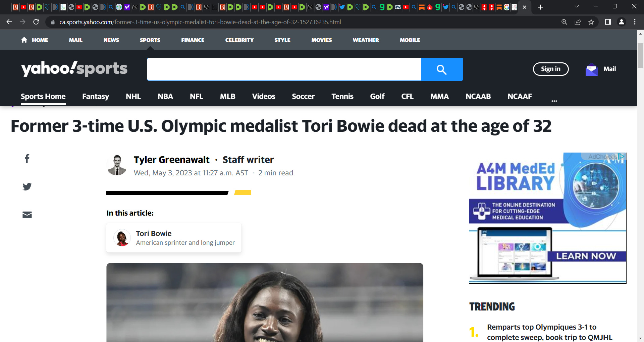Share article via Twitter bird icon
644x342 pixels.
coord(27,186)
